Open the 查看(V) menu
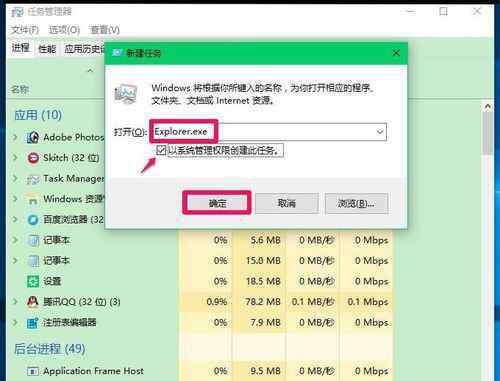 [105, 30]
